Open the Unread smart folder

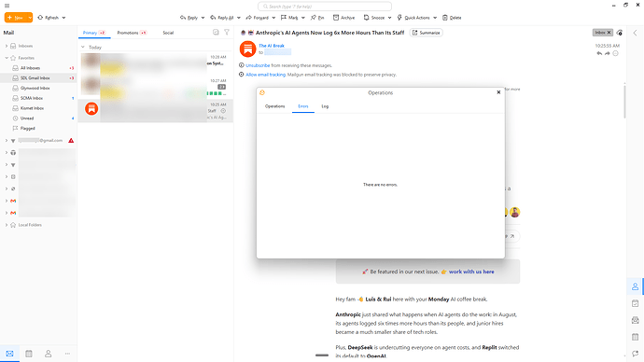tap(27, 118)
